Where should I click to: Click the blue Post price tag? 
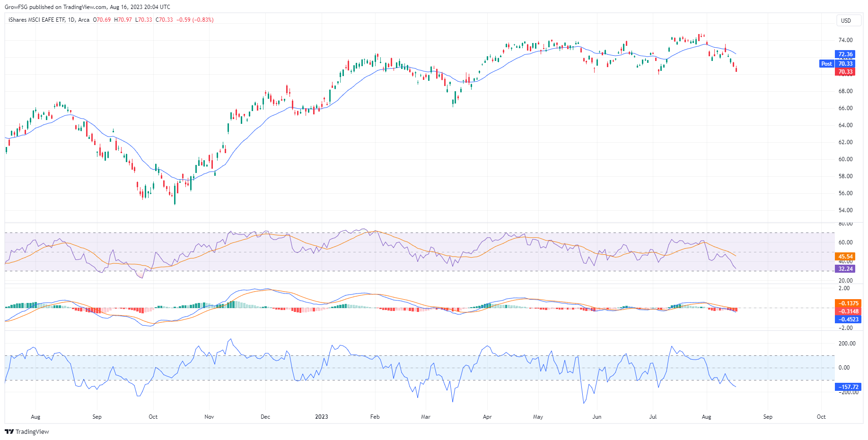tap(826, 64)
